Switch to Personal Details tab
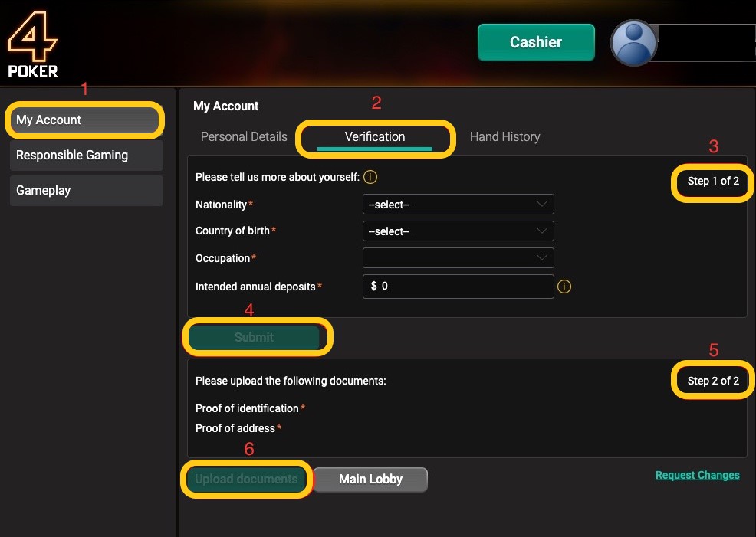This screenshot has width=756, height=537. click(x=244, y=137)
